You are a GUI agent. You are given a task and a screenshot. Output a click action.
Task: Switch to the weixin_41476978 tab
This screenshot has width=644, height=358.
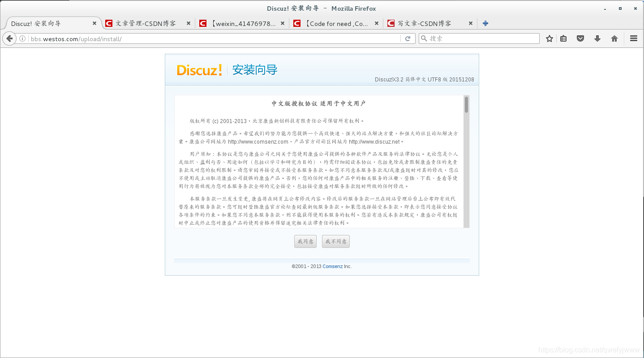click(x=242, y=23)
